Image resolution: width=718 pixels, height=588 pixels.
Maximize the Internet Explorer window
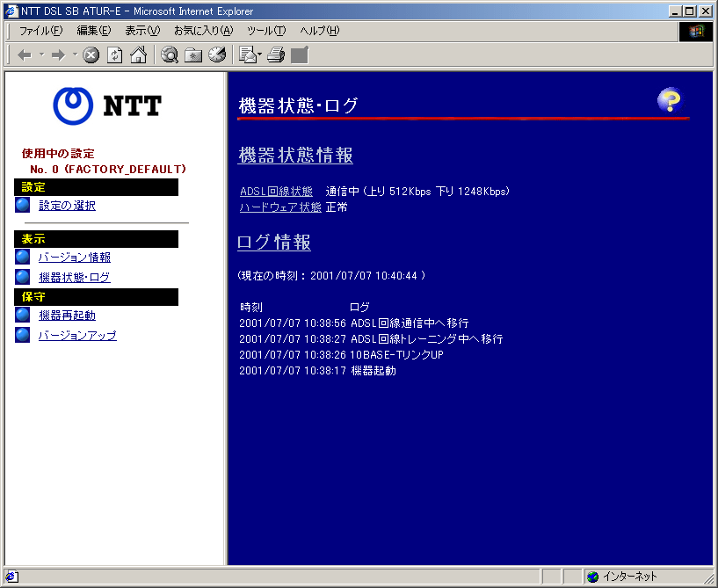click(689, 11)
